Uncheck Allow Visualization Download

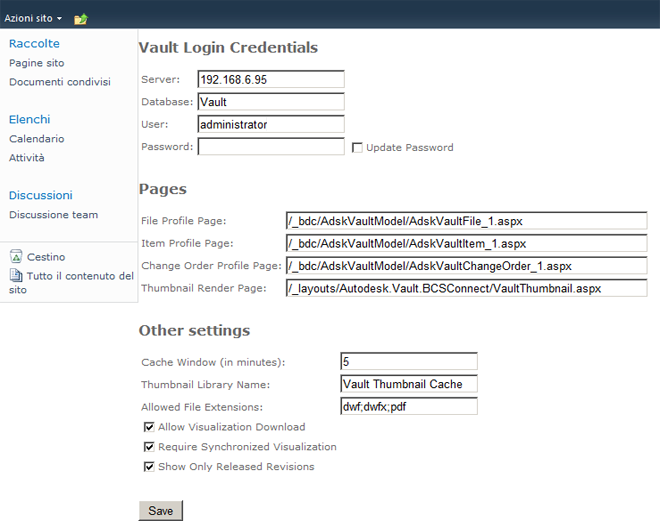pos(149,427)
